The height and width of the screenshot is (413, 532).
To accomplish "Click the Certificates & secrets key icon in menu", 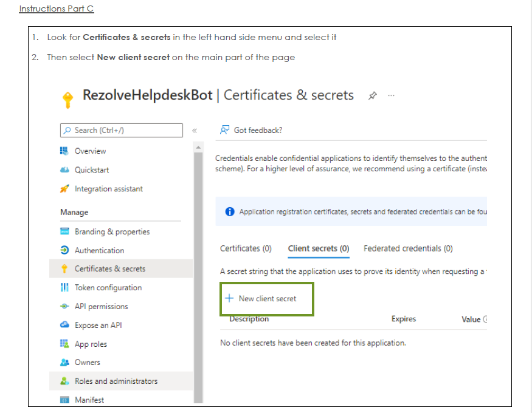I will coord(64,268).
